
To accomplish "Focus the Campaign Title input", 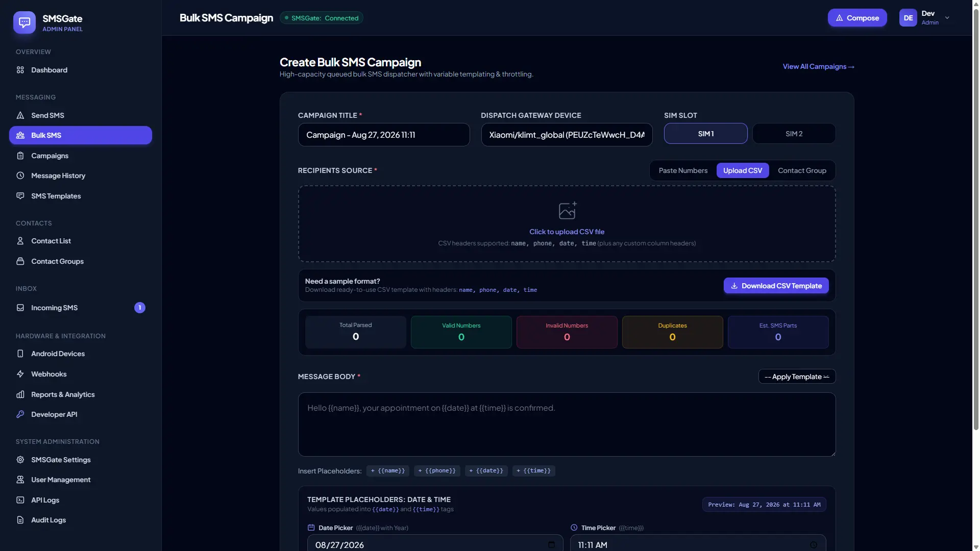I will (384, 135).
